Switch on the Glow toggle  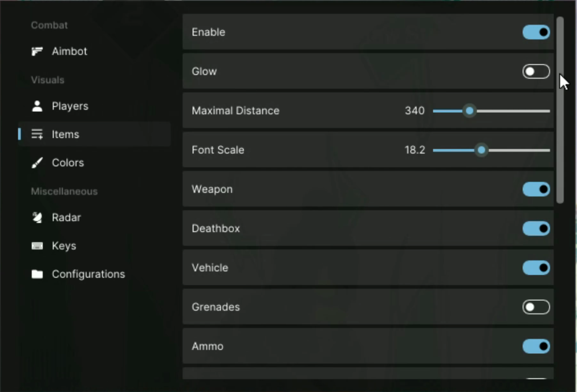[x=536, y=71]
